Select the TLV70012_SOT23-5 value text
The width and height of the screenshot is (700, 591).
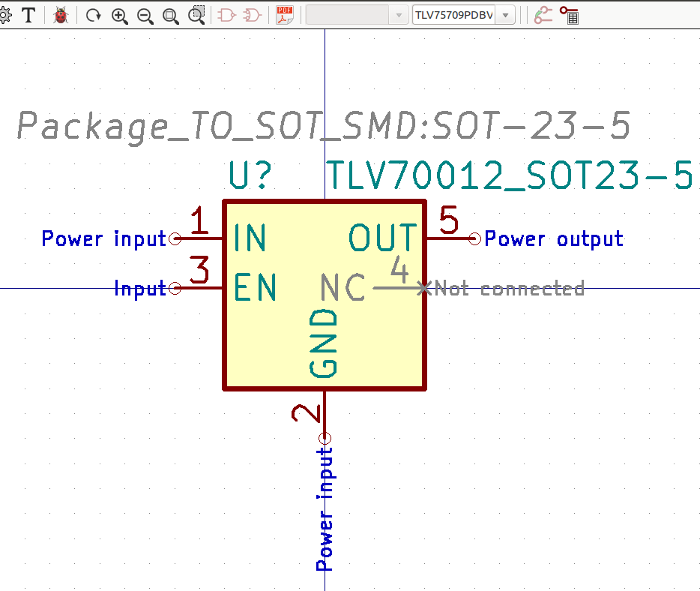tap(510, 176)
